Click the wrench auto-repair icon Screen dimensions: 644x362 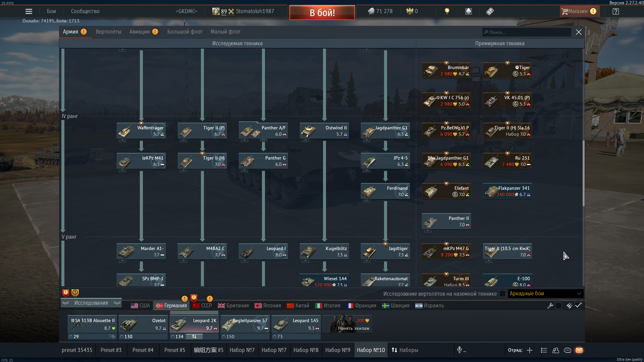pos(550,306)
